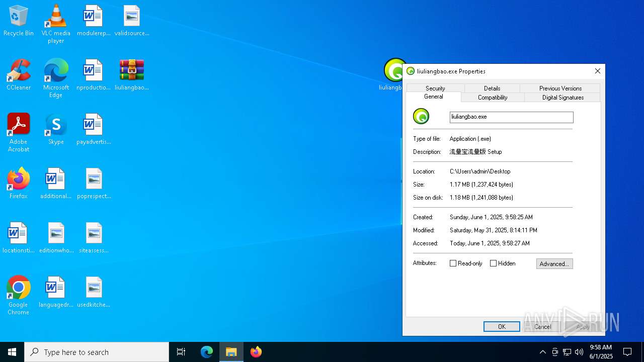
Task: Select the location text C:\Users\admin\Desktop
Action: 480,171
